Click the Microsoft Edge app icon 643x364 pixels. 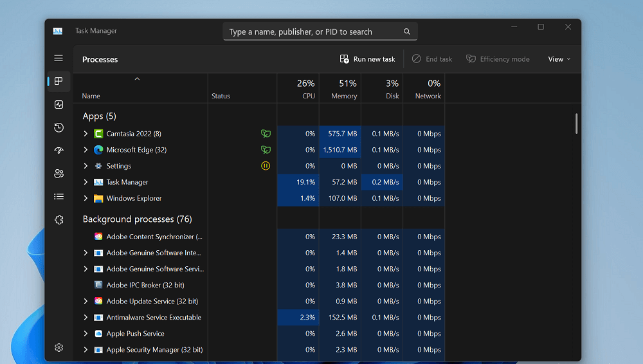coord(98,150)
